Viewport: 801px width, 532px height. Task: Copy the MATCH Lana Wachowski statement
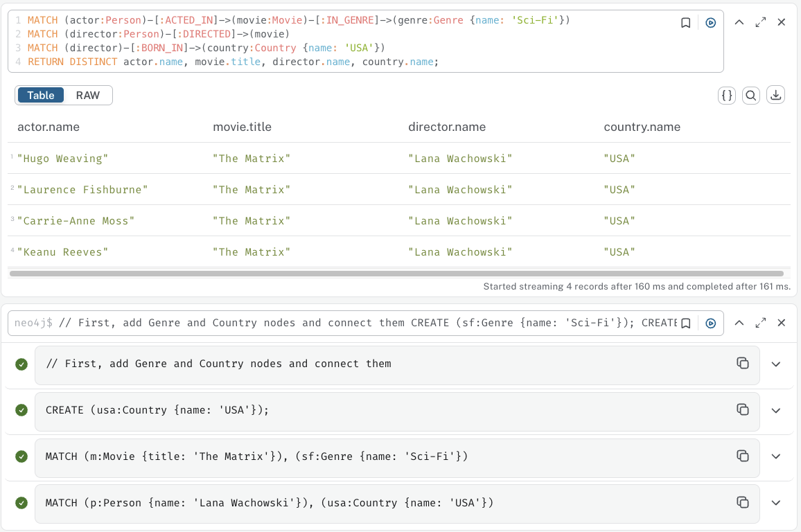coord(743,502)
